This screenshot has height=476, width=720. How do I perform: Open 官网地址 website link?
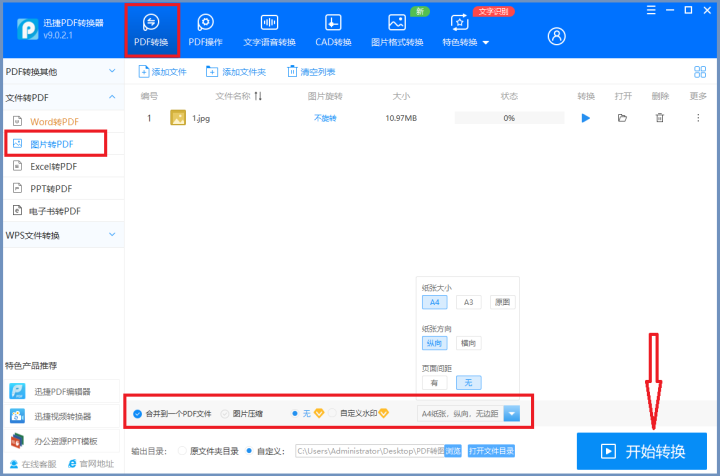coord(90,464)
